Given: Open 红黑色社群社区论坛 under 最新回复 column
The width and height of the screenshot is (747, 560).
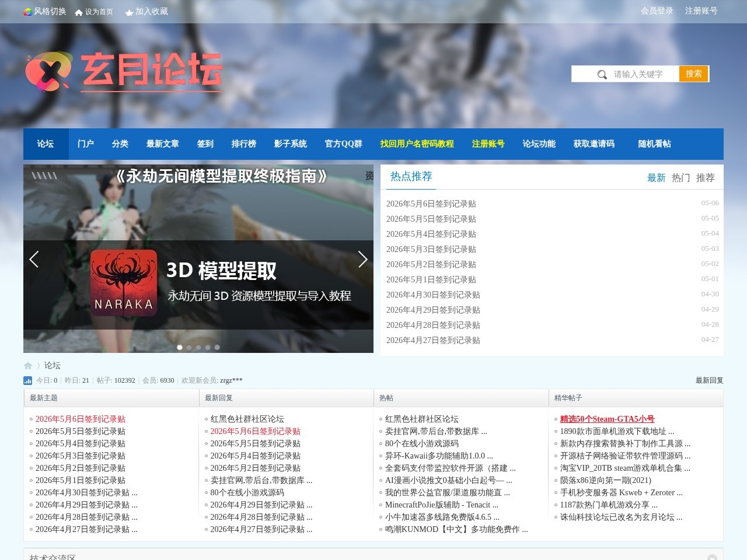Looking at the screenshot, I should tap(247, 419).
